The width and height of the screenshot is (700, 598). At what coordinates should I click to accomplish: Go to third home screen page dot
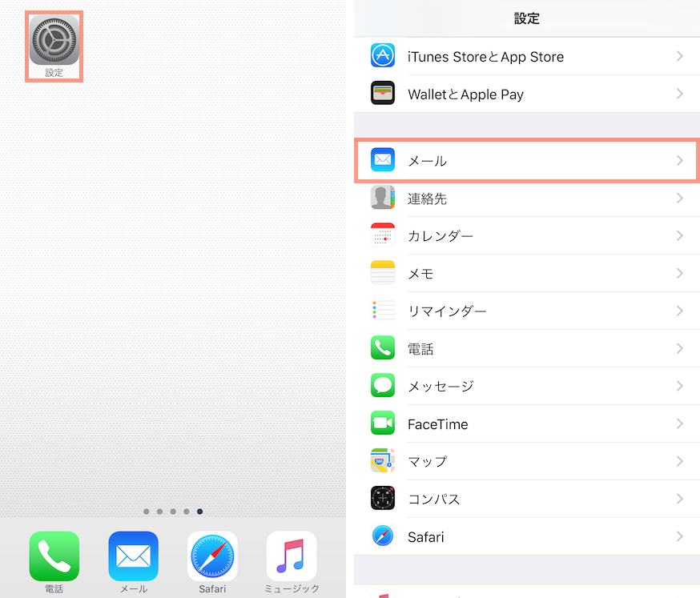pos(173,512)
